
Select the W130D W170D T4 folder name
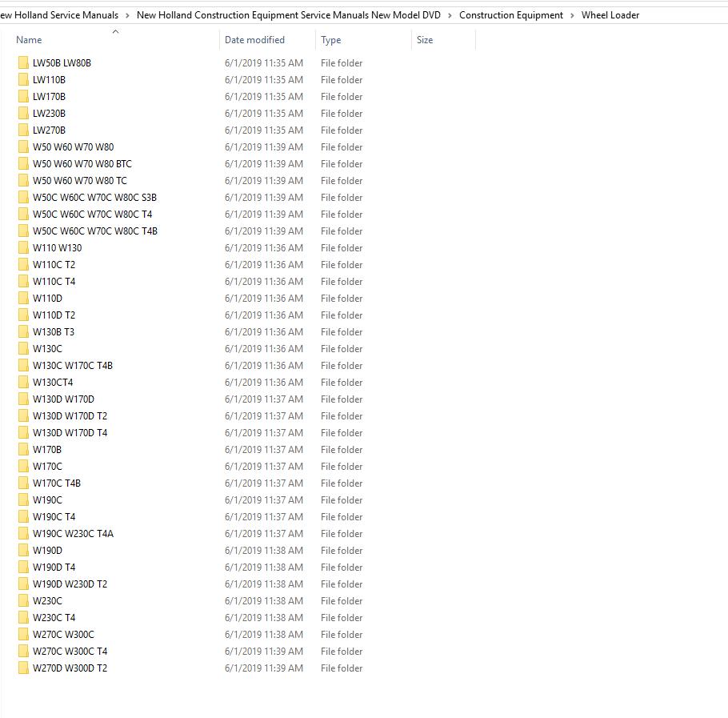[70, 432]
